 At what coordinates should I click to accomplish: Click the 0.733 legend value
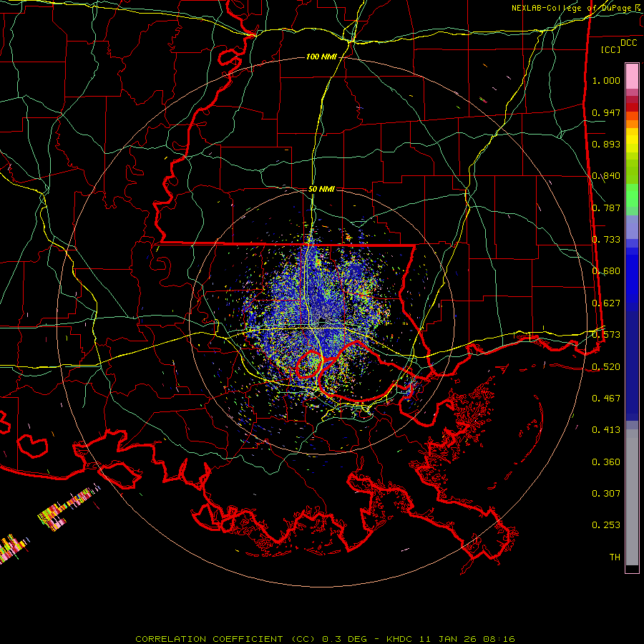[x=606, y=240]
